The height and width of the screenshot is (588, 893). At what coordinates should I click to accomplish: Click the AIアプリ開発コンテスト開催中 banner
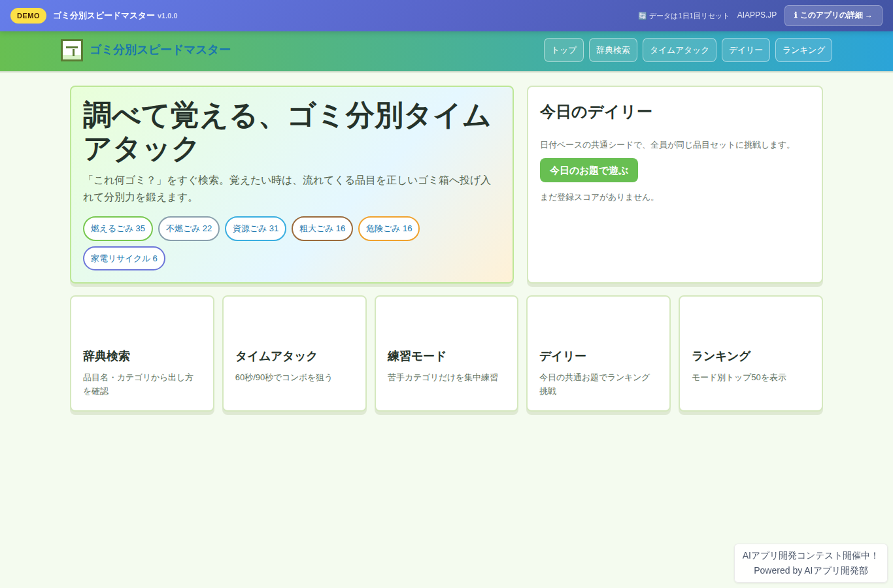[811, 555]
